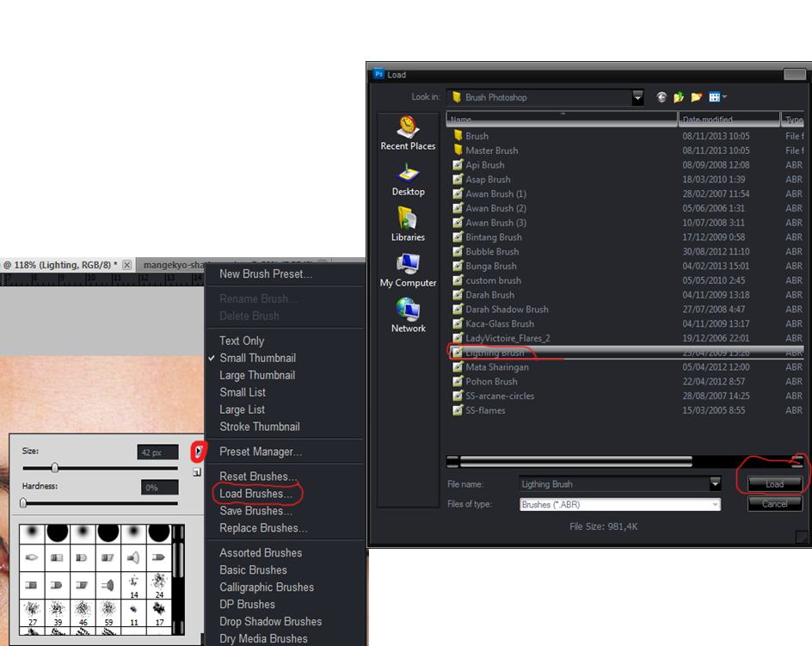Click horizontal scrollbar in file list
This screenshot has height=646, width=812.
point(575,461)
